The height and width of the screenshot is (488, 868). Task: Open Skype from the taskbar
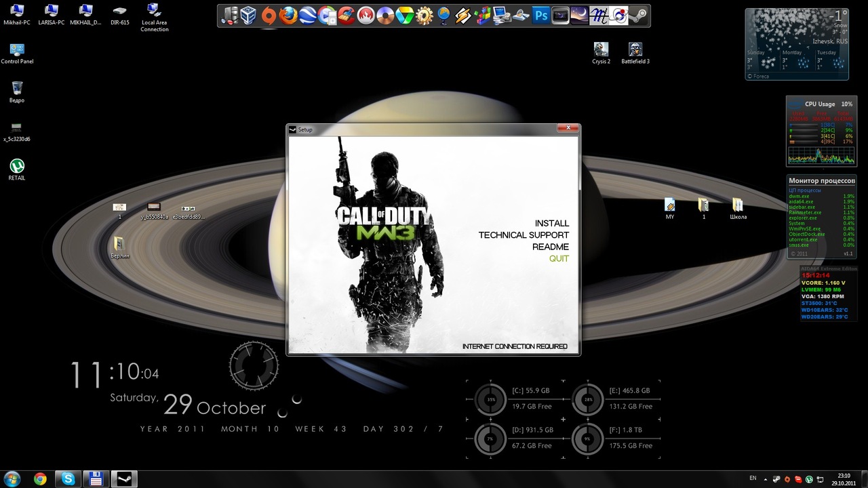(x=68, y=479)
